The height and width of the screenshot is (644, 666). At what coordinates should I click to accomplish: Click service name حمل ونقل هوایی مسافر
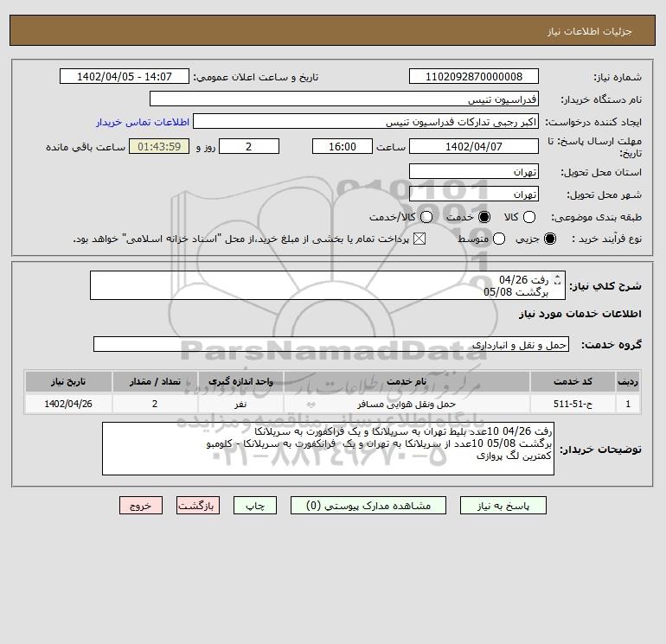coord(407,404)
